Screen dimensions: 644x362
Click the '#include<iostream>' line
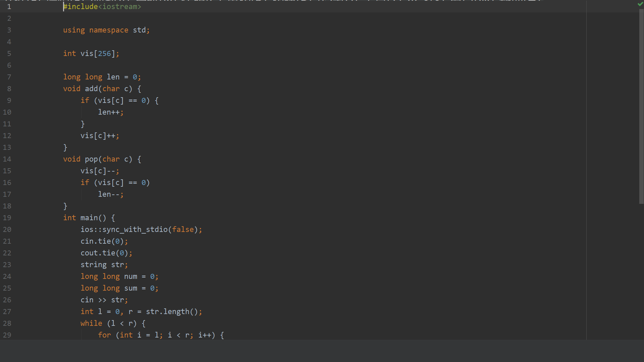tap(102, 7)
